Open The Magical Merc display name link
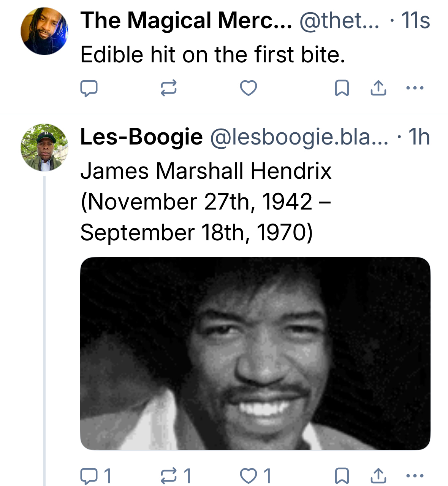448x486 pixels. [186, 20]
